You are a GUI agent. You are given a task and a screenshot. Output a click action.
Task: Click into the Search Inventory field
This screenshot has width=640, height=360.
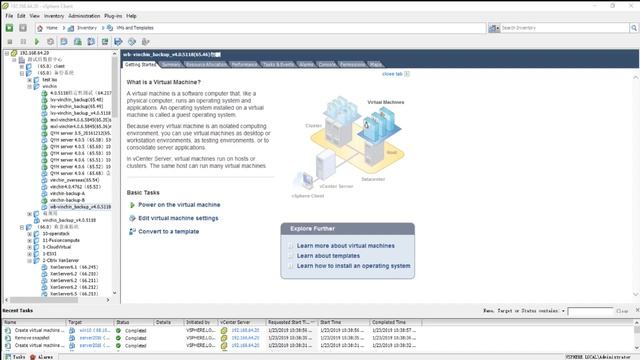point(564,28)
